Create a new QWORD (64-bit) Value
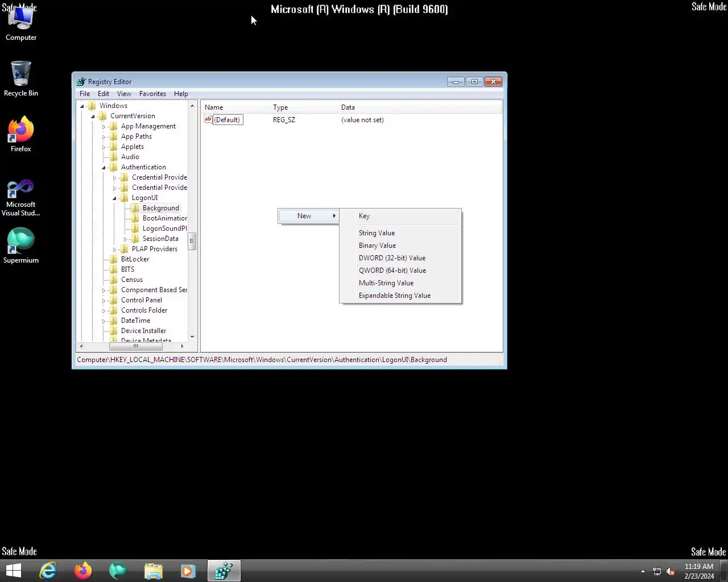The height and width of the screenshot is (582, 728). 400,271
